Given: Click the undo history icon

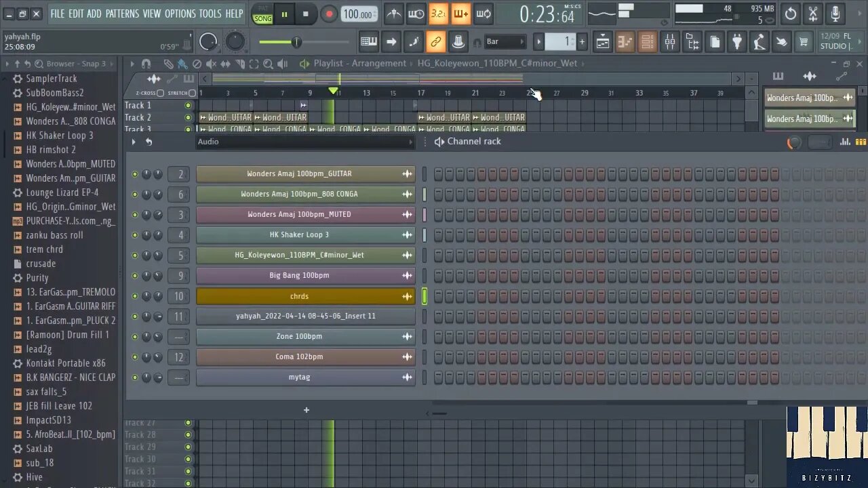Looking at the screenshot, I should click(791, 14).
